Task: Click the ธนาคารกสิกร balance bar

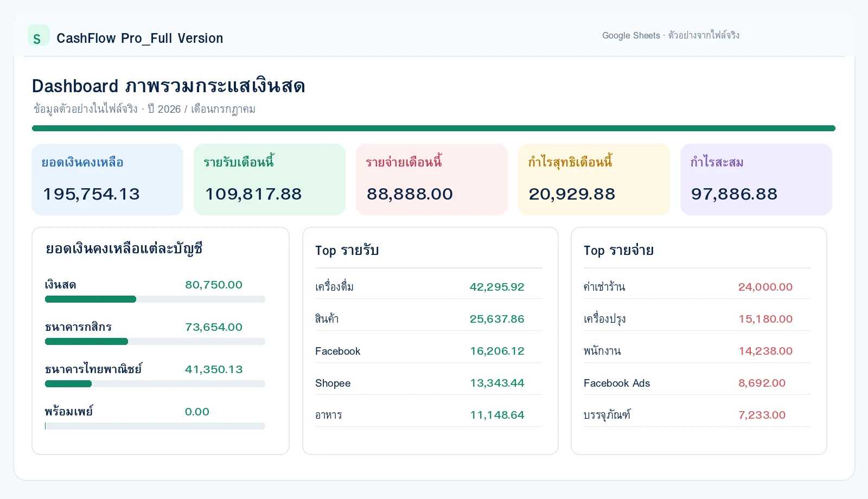Action: (x=155, y=342)
